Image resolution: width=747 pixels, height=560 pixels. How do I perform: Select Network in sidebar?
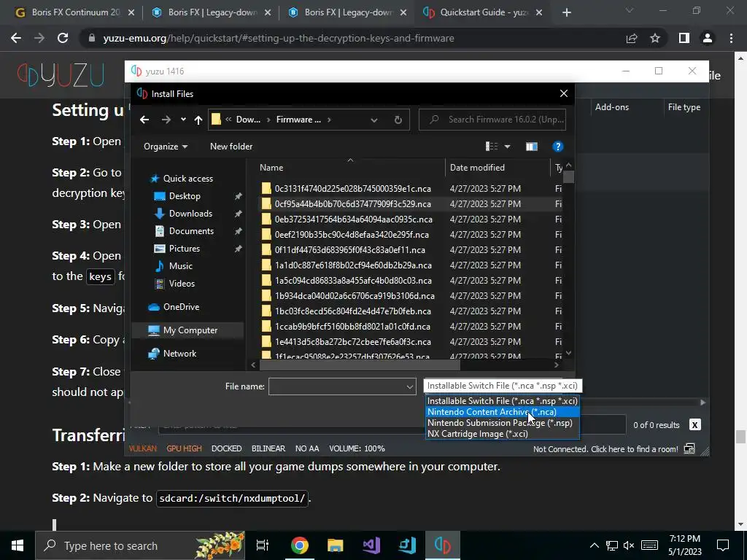[x=179, y=354]
